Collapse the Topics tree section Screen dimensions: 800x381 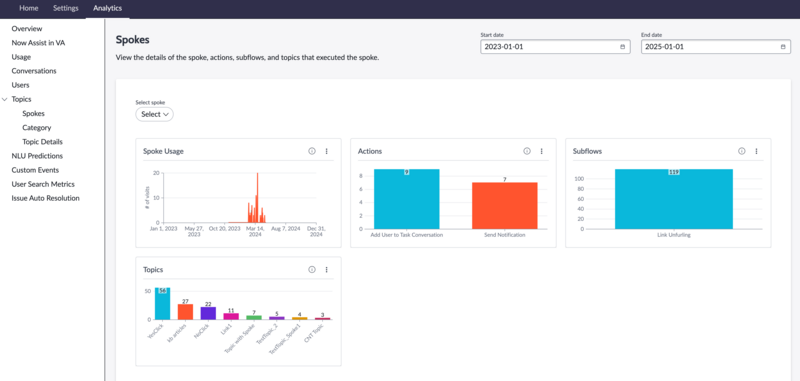click(x=5, y=99)
